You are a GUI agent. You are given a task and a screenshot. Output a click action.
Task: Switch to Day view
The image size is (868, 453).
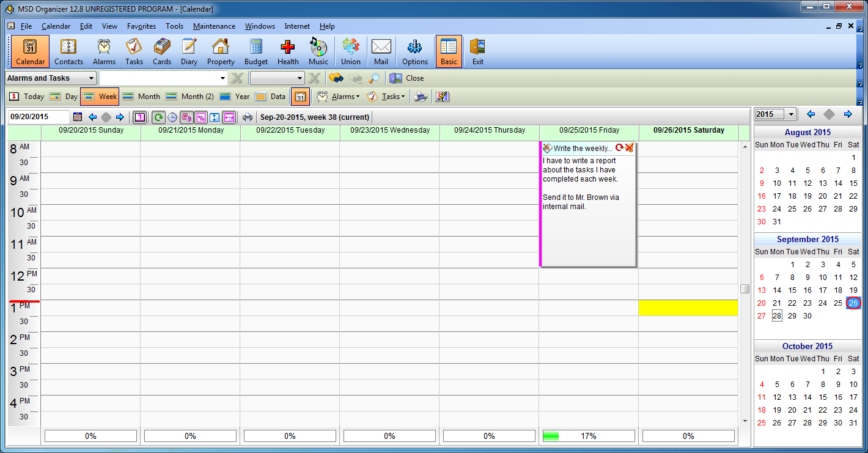[x=64, y=97]
